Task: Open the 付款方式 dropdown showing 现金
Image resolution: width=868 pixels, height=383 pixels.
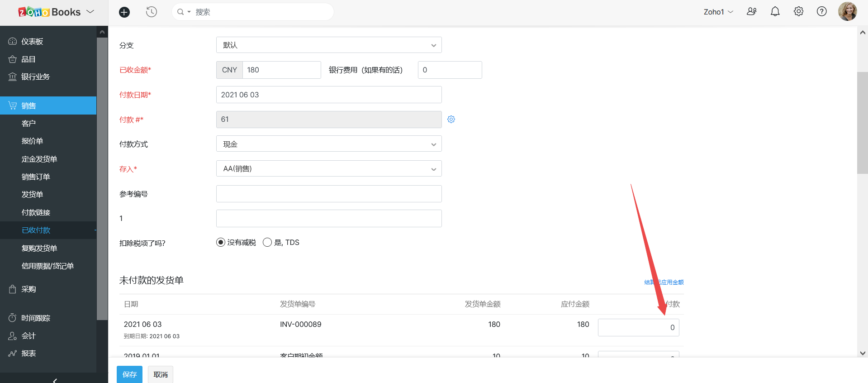Action: 329,144
